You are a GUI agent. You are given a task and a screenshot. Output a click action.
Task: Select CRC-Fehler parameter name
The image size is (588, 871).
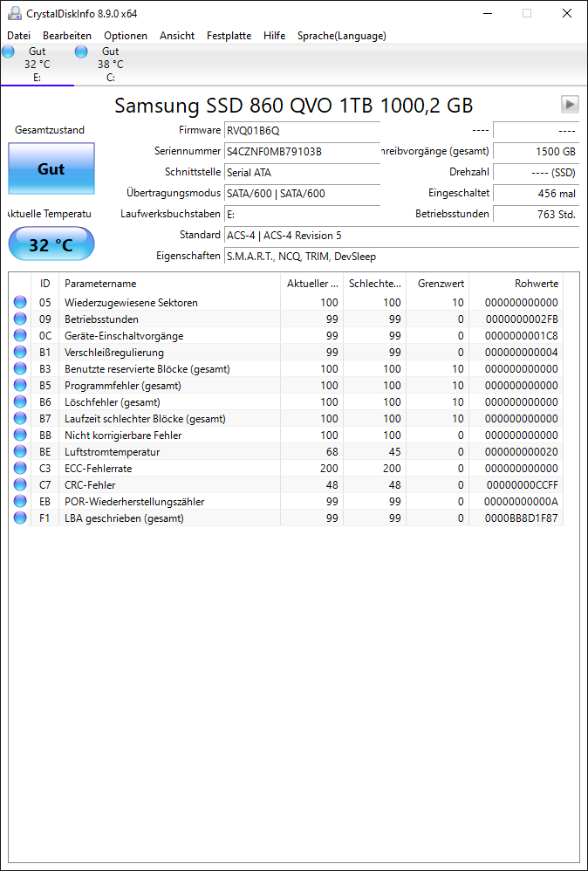pyautogui.click(x=90, y=485)
